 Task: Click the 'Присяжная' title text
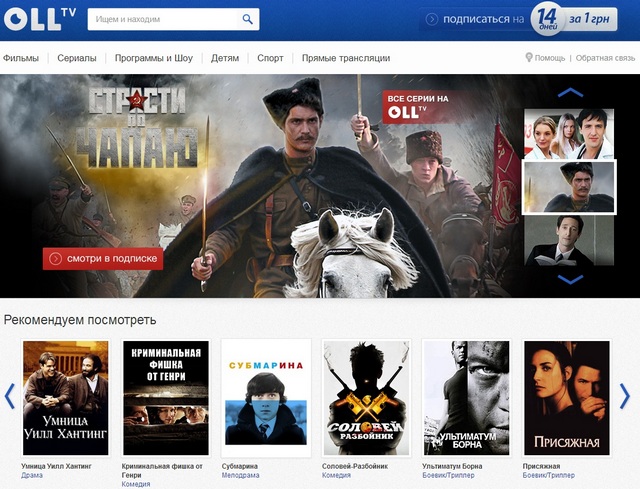tap(541, 466)
